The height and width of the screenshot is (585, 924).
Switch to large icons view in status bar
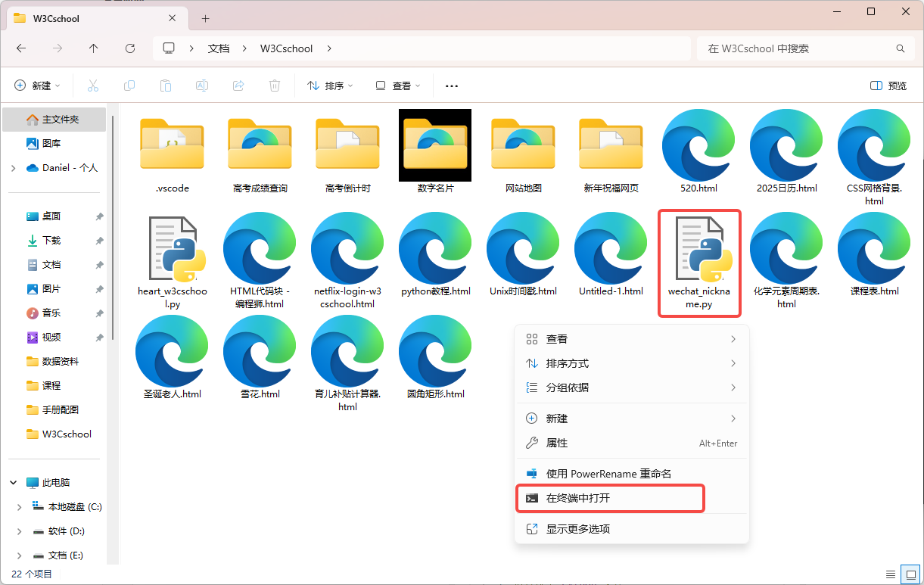click(910, 574)
